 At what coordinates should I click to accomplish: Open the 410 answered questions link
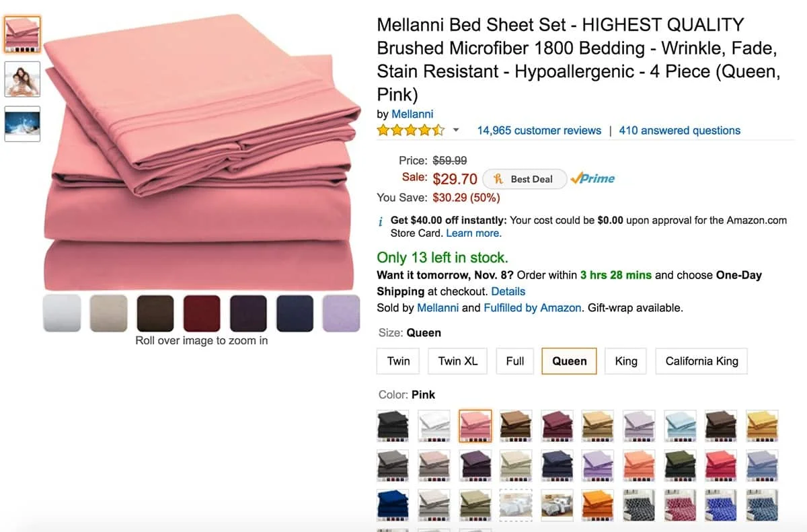click(x=679, y=130)
